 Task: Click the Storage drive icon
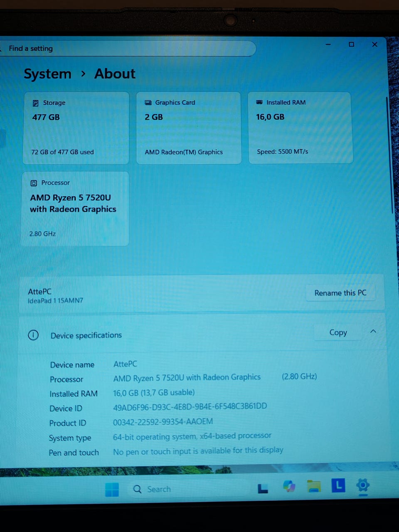(x=36, y=103)
